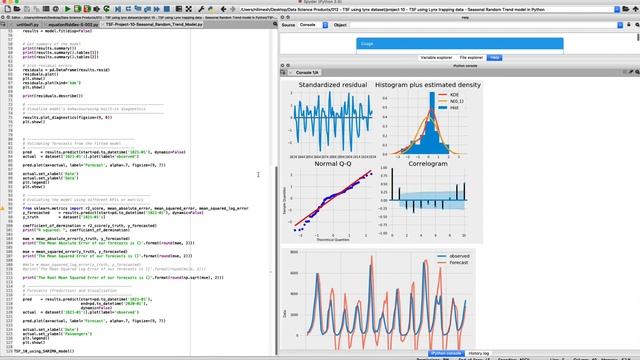This screenshot has width=640, height=360.
Task: Step into function in the debugger
Action: pos(138,9)
